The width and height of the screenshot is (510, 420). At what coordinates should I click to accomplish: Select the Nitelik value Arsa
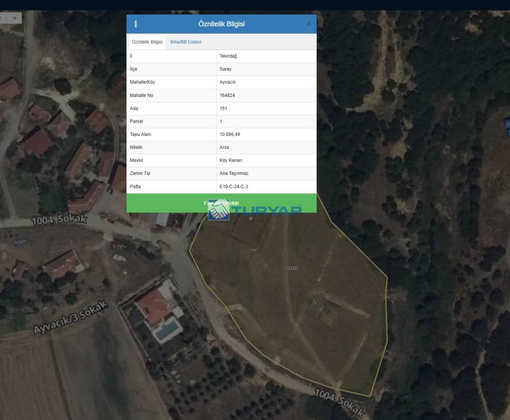tap(224, 147)
